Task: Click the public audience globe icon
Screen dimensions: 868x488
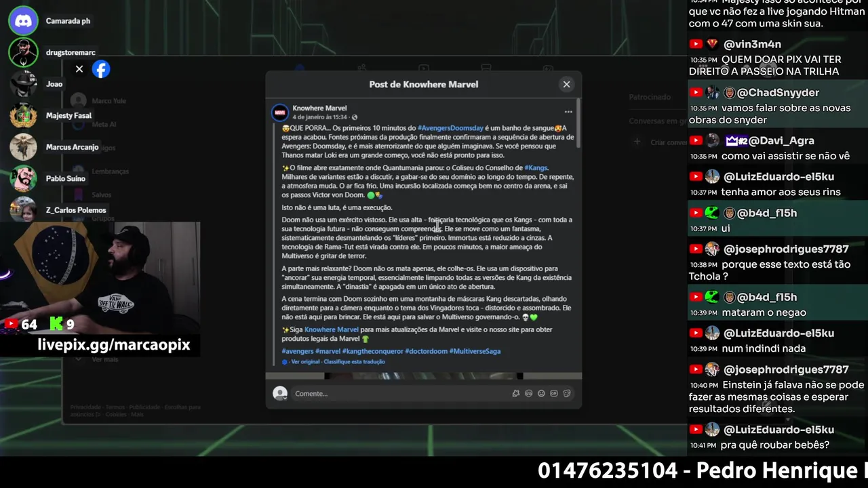Action: point(355,117)
